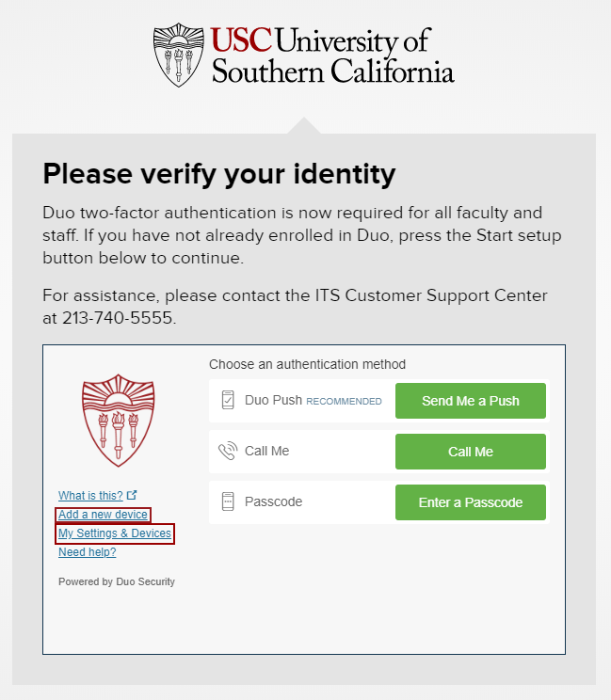Click the black USC shield logo at top
611x700 pixels.
(x=178, y=56)
